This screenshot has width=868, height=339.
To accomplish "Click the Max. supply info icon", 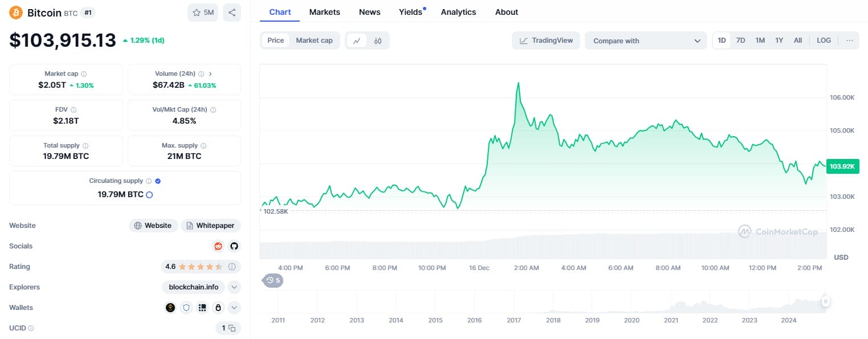I will point(203,146).
